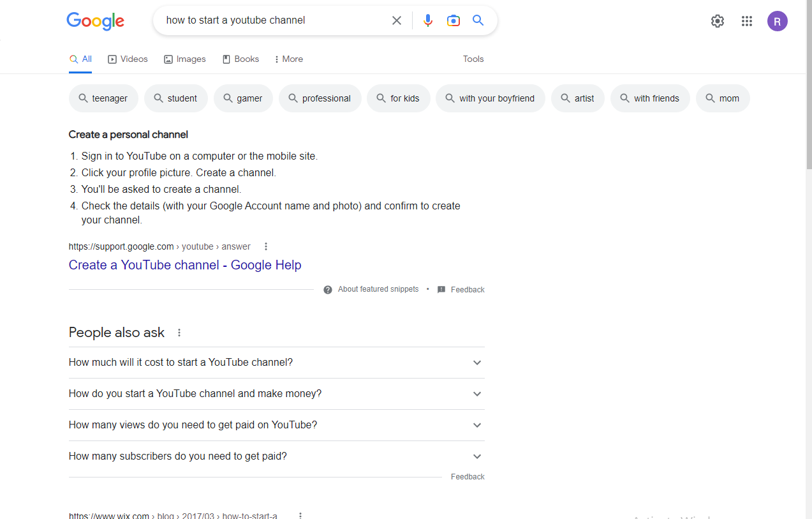Refine search with the 'with your boyfriend' chip
The width and height of the screenshot is (812, 519).
491,98
